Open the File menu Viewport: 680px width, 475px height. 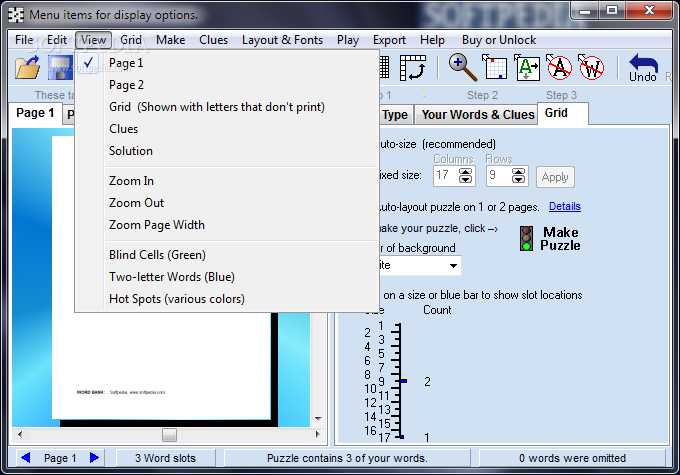(24, 40)
